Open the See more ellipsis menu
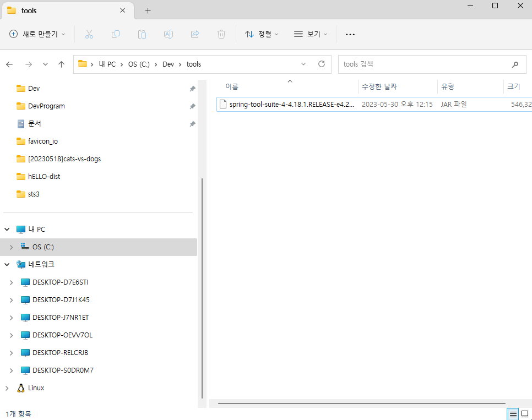The image size is (532, 420). click(x=350, y=34)
